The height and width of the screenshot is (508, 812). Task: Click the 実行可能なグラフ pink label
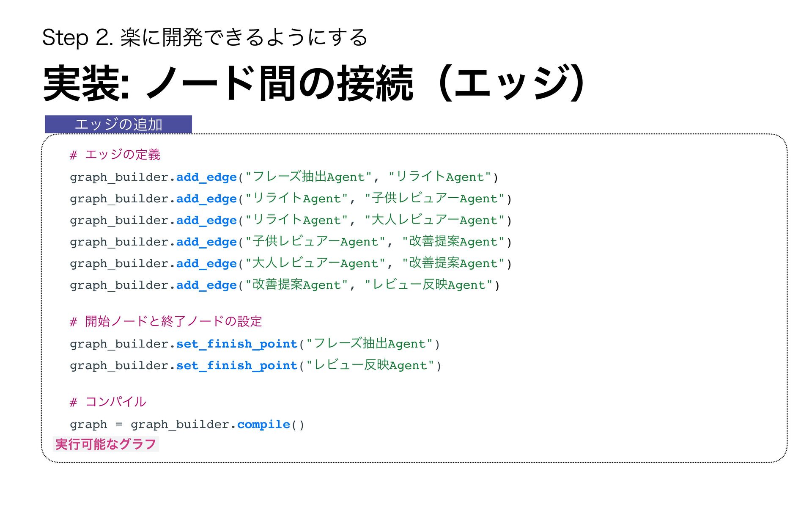coord(106,444)
